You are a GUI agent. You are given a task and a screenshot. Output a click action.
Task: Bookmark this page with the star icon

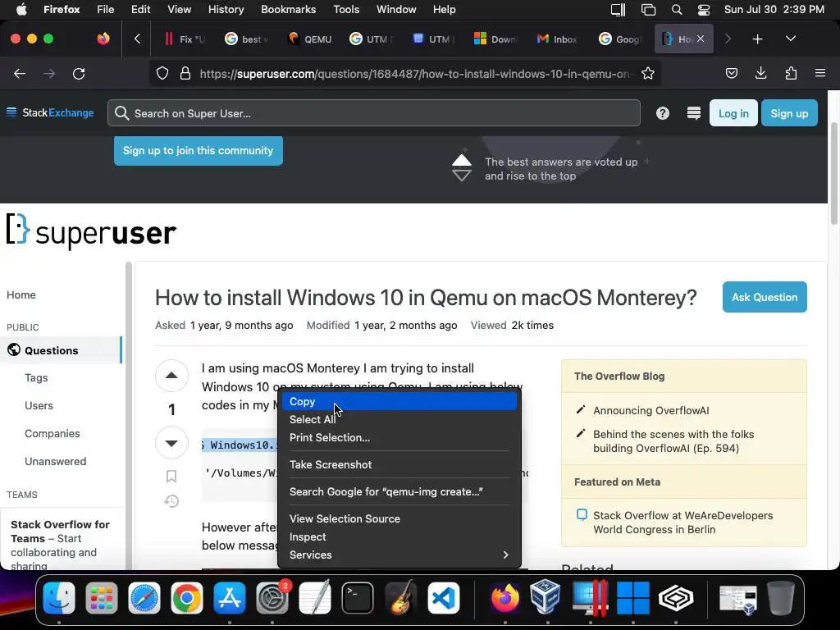(648, 74)
